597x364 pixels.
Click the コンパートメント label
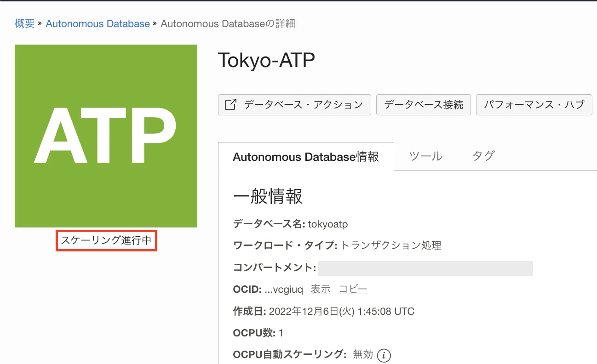coord(275,267)
